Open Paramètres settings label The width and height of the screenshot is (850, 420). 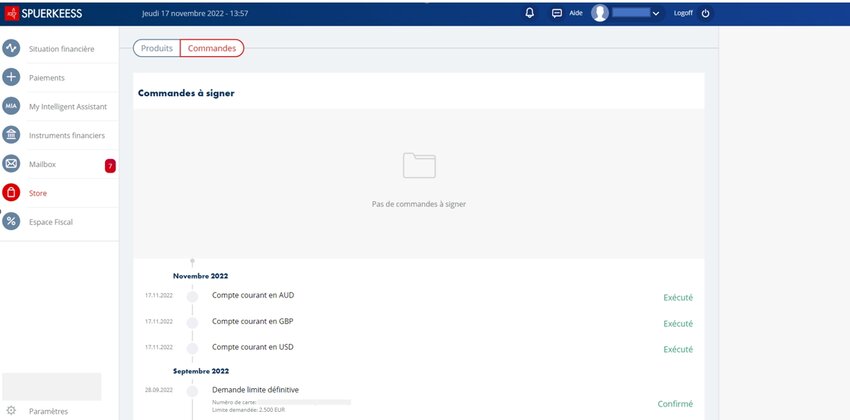tap(48, 411)
